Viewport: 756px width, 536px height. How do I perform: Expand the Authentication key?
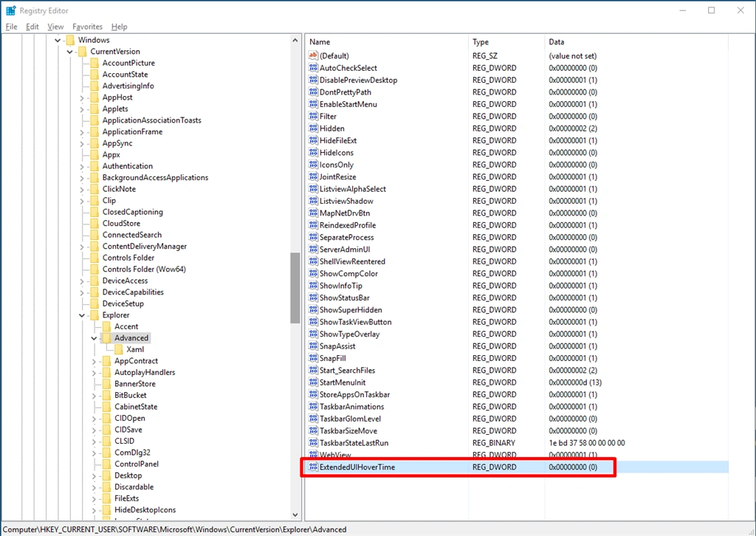point(82,166)
